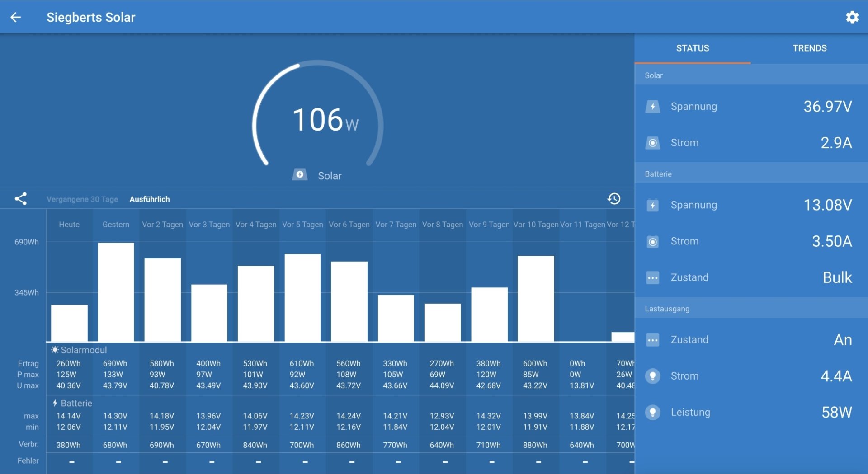The image size is (868, 474).
Task: Click the 345Wh axis label
Action: [27, 293]
